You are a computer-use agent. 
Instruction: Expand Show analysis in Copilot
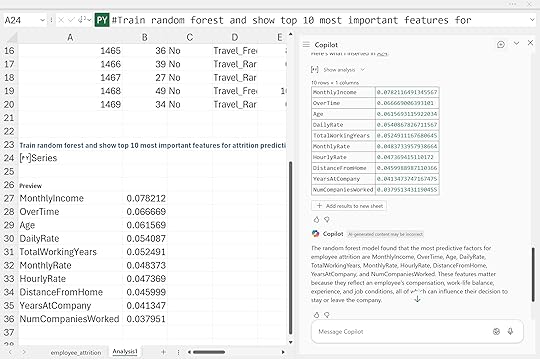343,70
